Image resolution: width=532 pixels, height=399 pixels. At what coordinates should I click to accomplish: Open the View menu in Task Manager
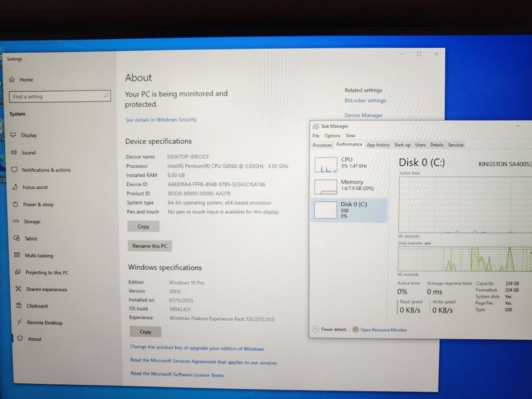pyautogui.click(x=350, y=136)
